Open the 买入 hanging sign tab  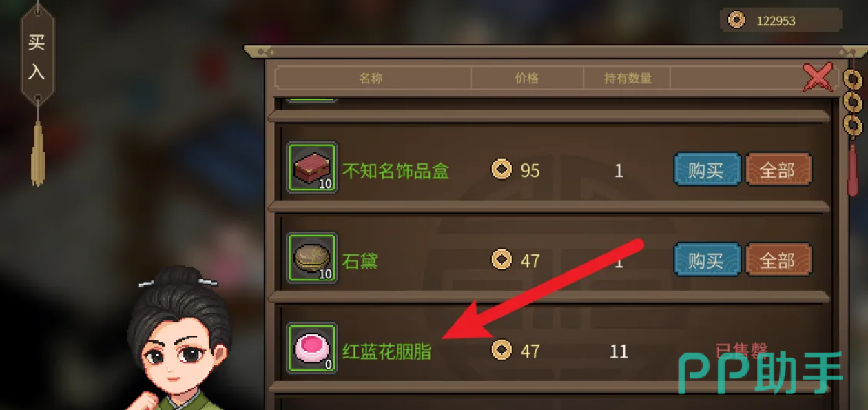coord(37,57)
